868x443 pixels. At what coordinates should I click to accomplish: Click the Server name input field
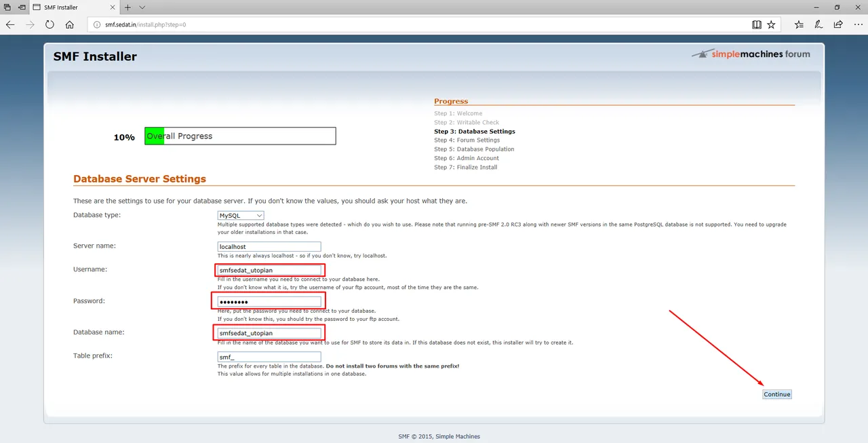269,247
